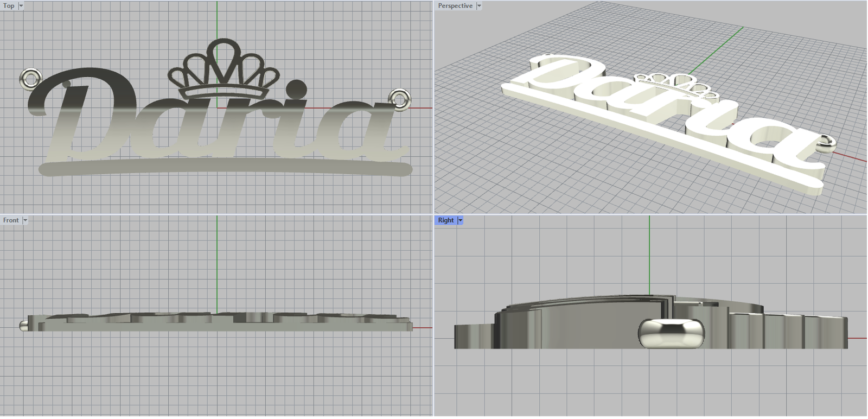Select the small ring end in Front view
The width and height of the screenshot is (868, 419).
pos(24,325)
